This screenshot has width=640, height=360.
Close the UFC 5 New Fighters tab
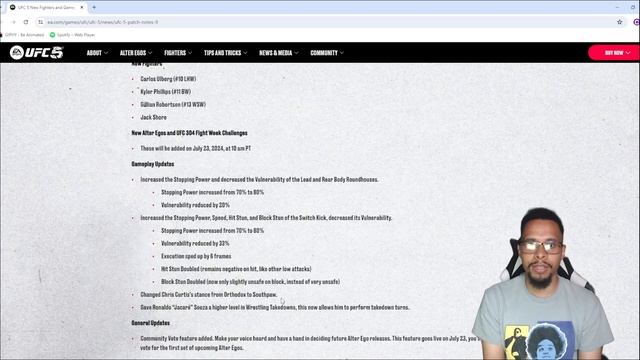[82, 7]
